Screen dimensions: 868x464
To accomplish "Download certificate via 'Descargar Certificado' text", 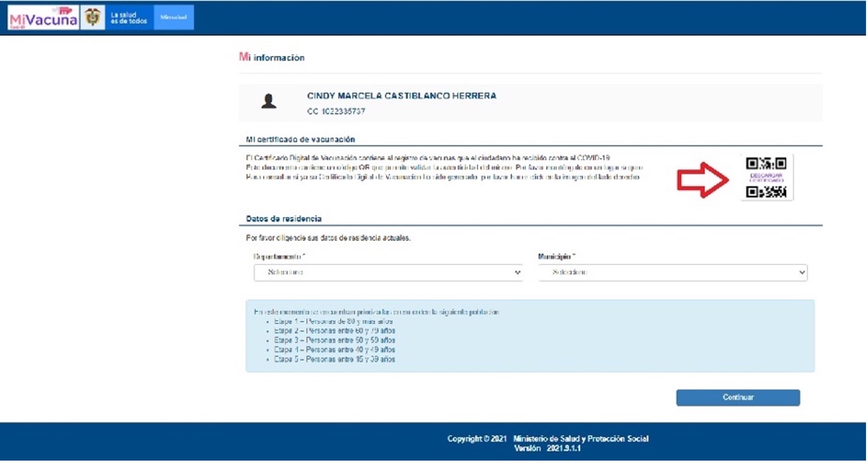I will tap(766, 177).
